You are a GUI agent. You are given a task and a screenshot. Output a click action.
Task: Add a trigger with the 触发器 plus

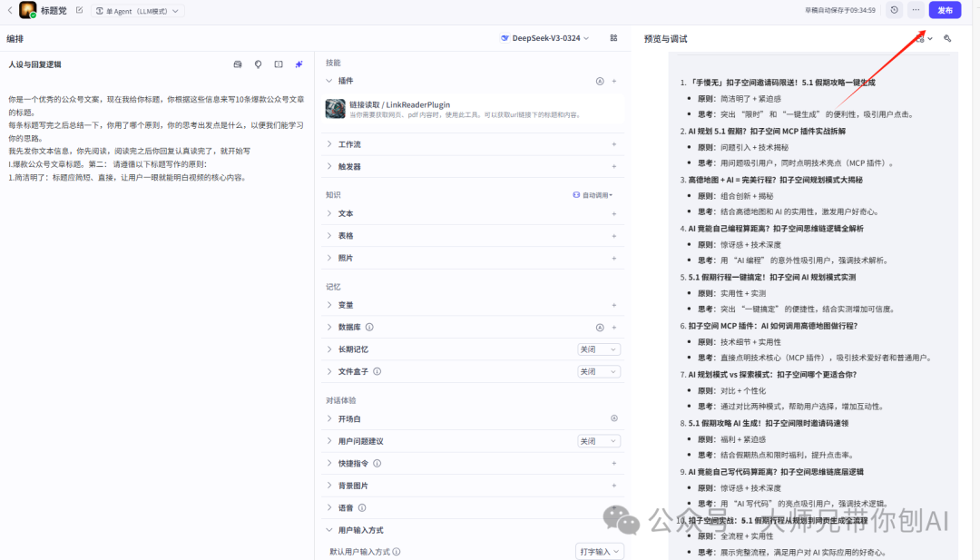(613, 167)
